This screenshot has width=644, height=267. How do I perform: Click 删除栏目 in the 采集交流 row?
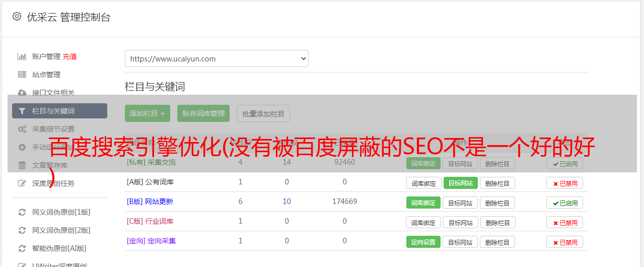(x=497, y=163)
